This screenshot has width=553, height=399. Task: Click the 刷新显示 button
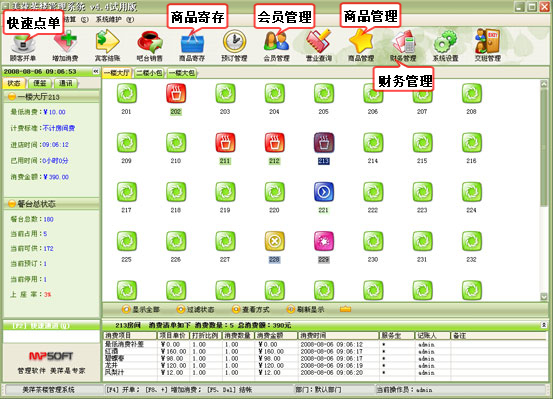[x=305, y=309]
